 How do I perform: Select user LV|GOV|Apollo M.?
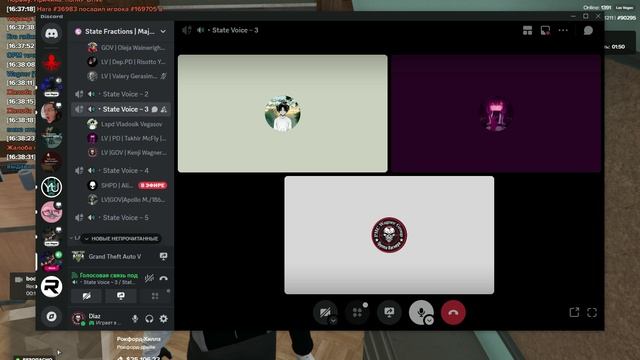(x=127, y=200)
